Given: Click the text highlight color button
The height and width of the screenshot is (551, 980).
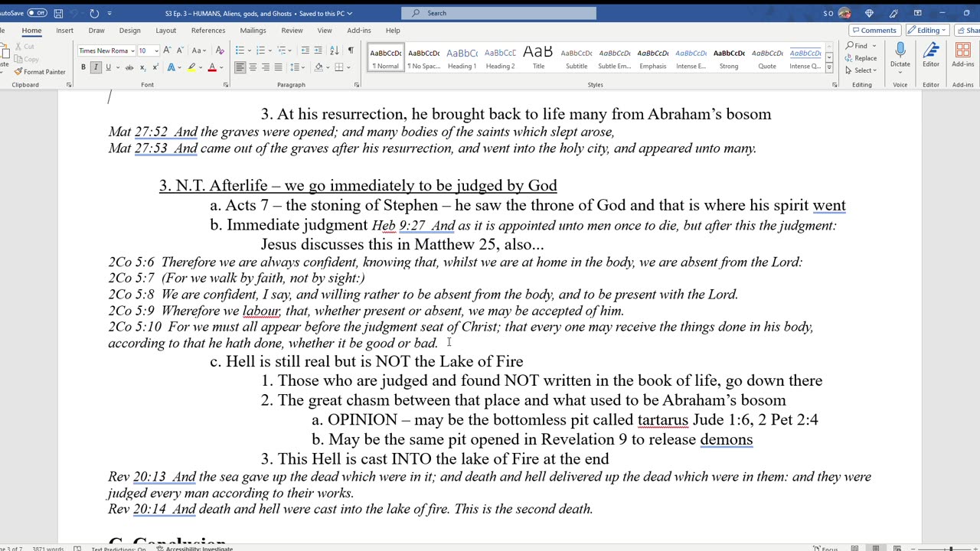Looking at the screenshot, I should coord(191,67).
